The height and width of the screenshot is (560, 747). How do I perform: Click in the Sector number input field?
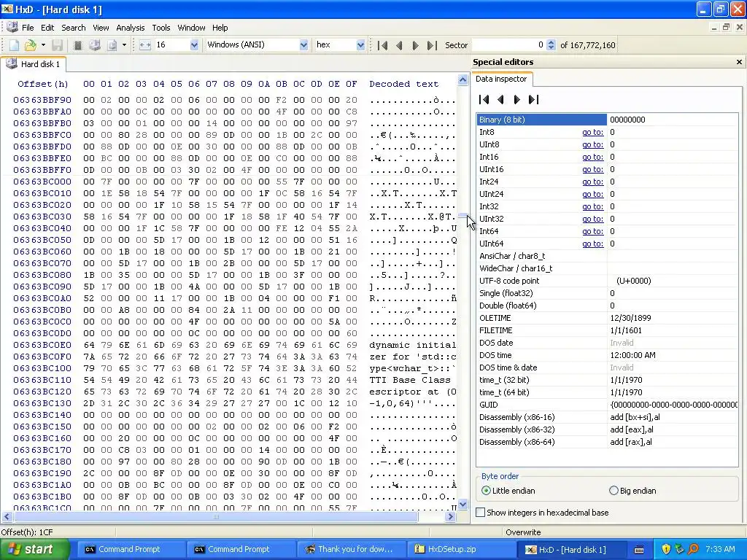coord(508,45)
